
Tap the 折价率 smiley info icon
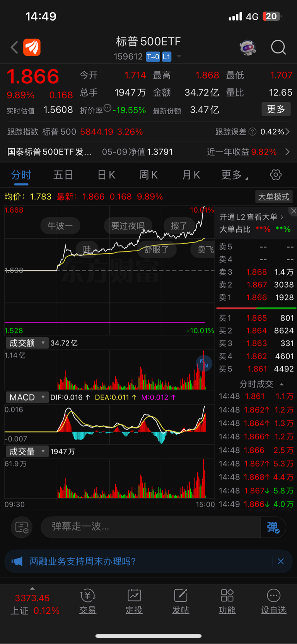pyautogui.click(x=108, y=108)
